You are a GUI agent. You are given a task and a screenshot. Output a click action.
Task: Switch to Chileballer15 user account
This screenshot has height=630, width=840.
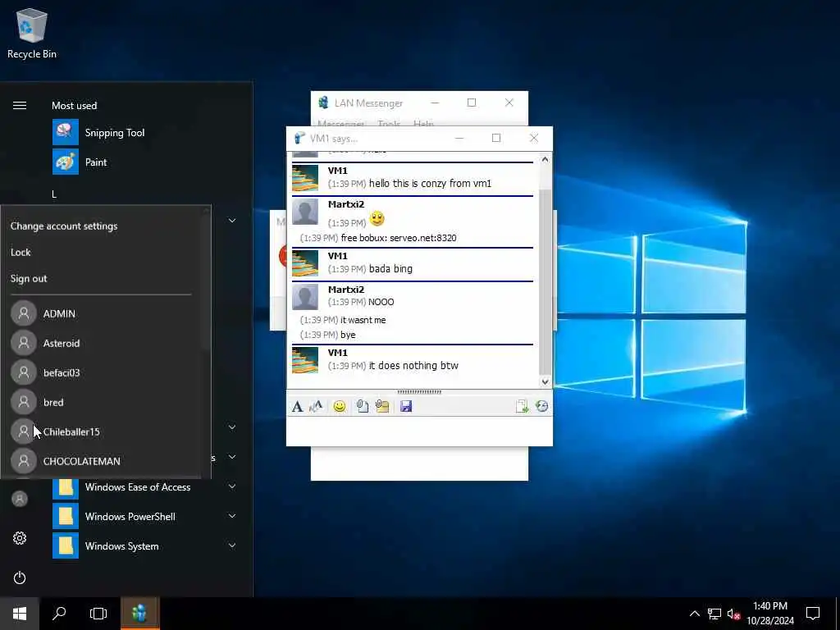pyautogui.click(x=71, y=431)
